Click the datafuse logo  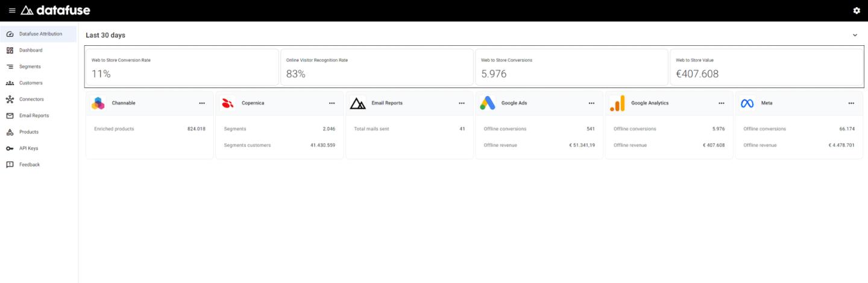pos(55,10)
